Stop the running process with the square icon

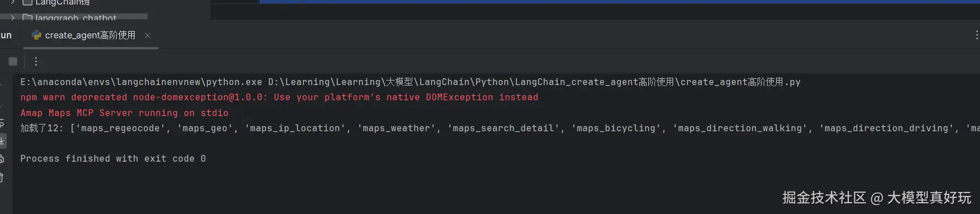13,61
